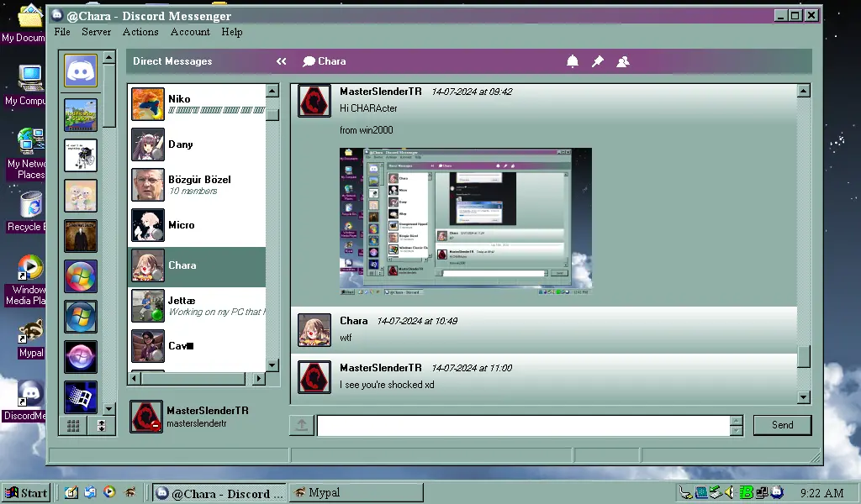Click the server list scroll up arrow
The width and height of the screenshot is (861, 504).
click(109, 57)
